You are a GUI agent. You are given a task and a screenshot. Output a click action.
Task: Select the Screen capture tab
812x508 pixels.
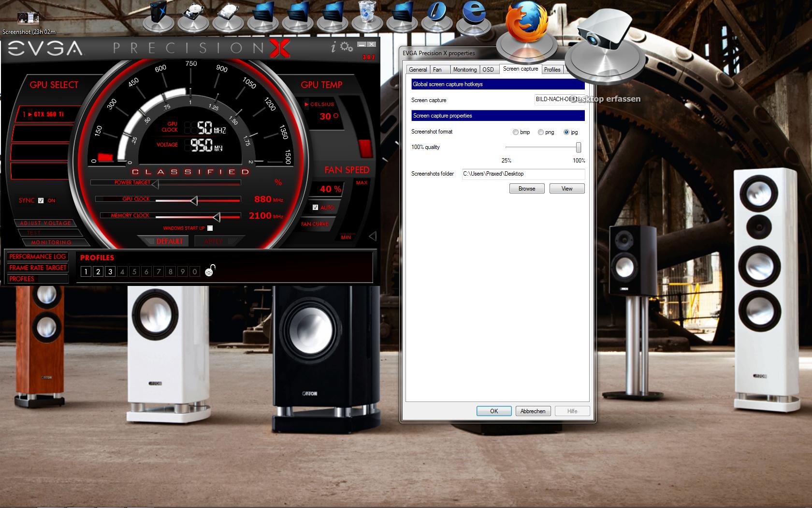click(521, 69)
